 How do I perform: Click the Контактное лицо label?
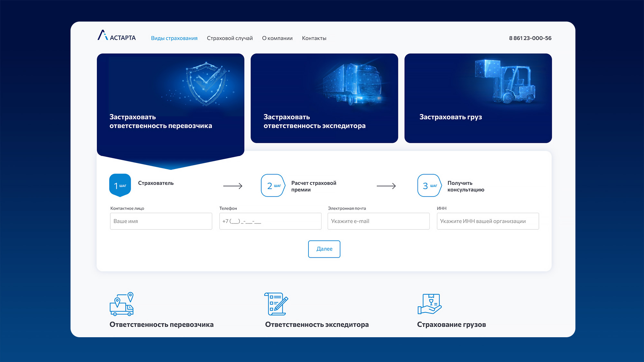[x=127, y=208]
